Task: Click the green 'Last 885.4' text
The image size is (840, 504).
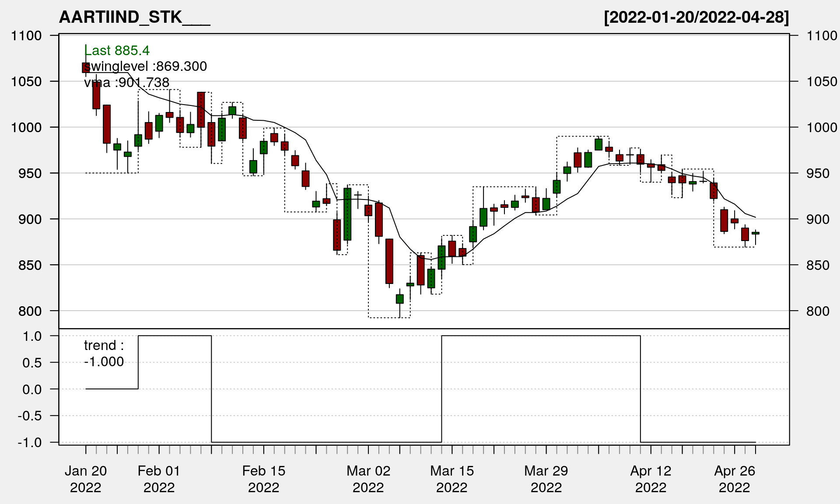Action: coord(117,51)
